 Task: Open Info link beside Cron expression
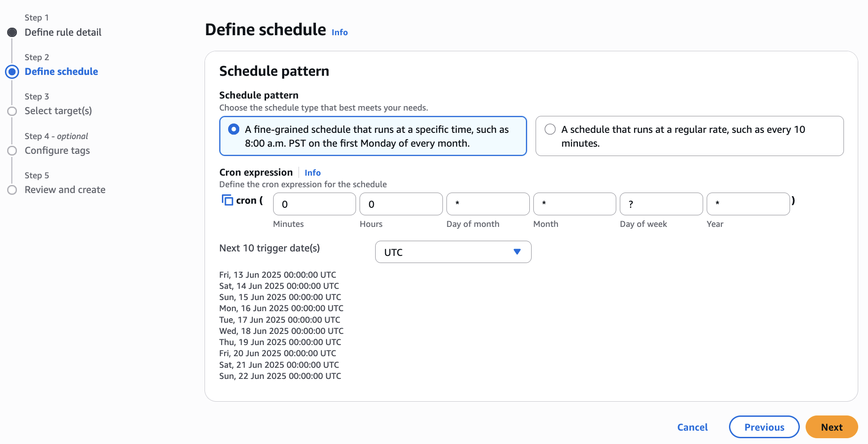(x=312, y=173)
